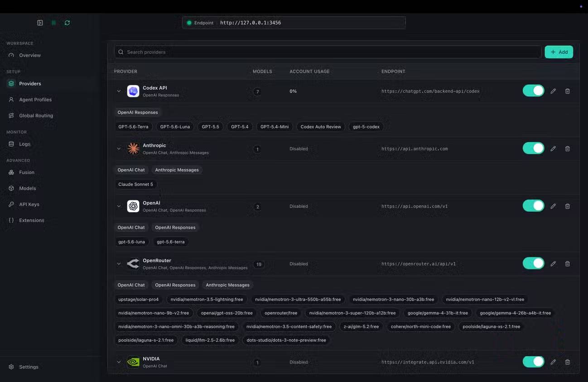Edit the Codex API provider
Screen dimensions: 588x382
[553, 91]
